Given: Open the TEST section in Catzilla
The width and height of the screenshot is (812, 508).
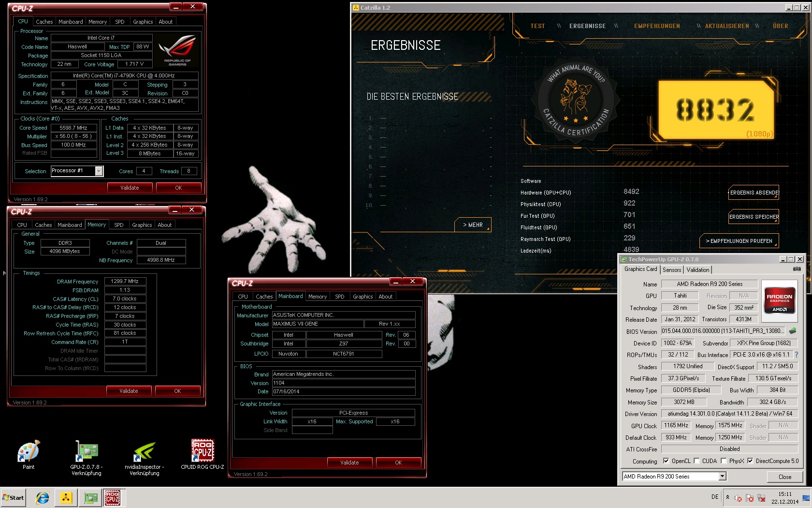Looking at the screenshot, I should (x=537, y=26).
